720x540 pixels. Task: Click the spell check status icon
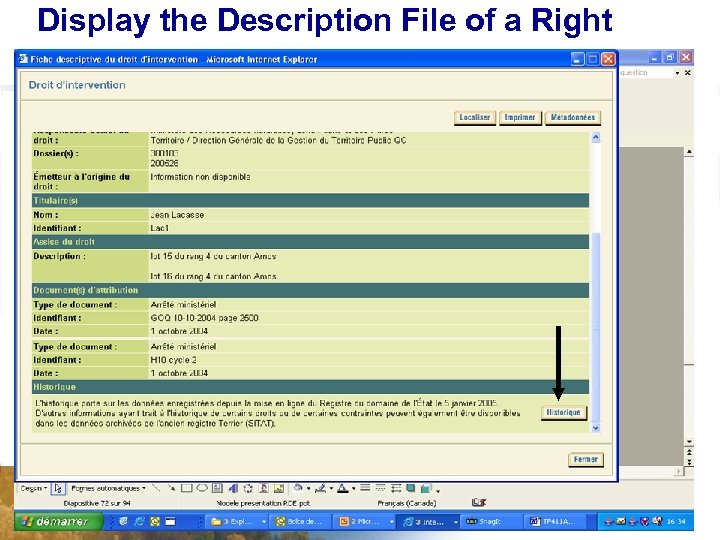point(478,502)
